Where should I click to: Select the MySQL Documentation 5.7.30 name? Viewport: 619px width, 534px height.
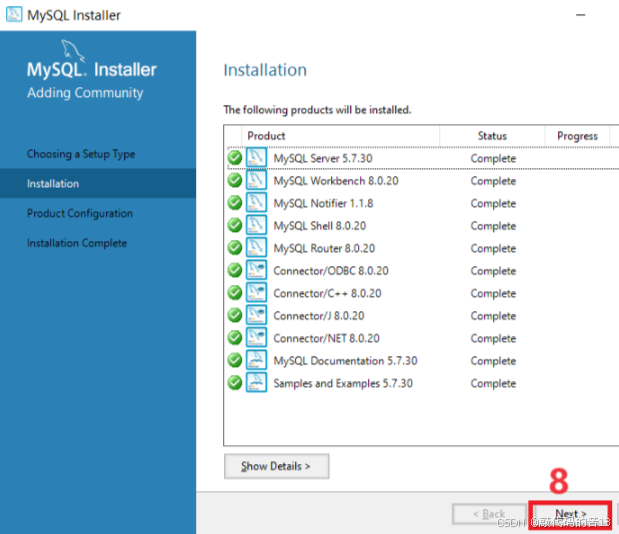click(x=345, y=361)
